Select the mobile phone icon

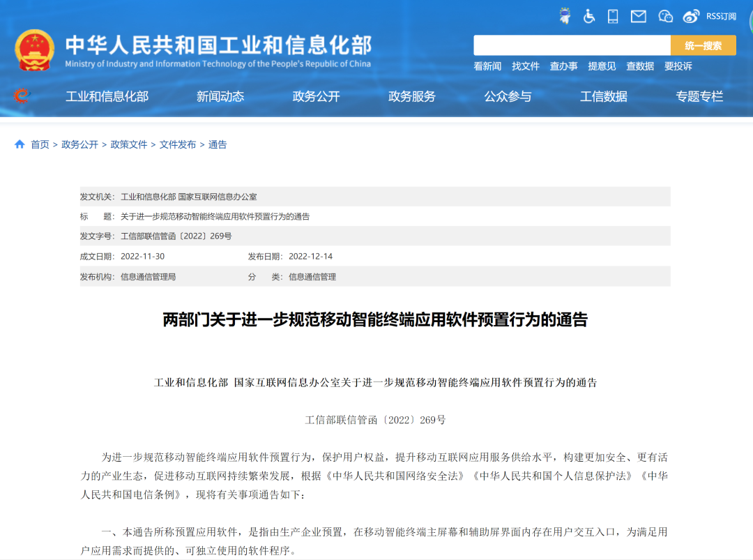point(612,15)
